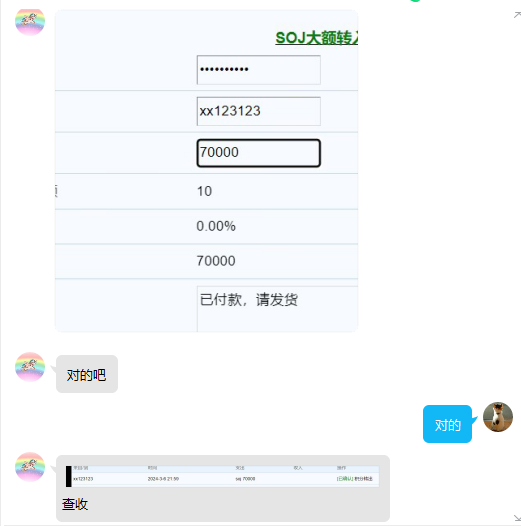Open the SOJ大额转入 green link
Screen dimensions: 521x526
(317, 38)
